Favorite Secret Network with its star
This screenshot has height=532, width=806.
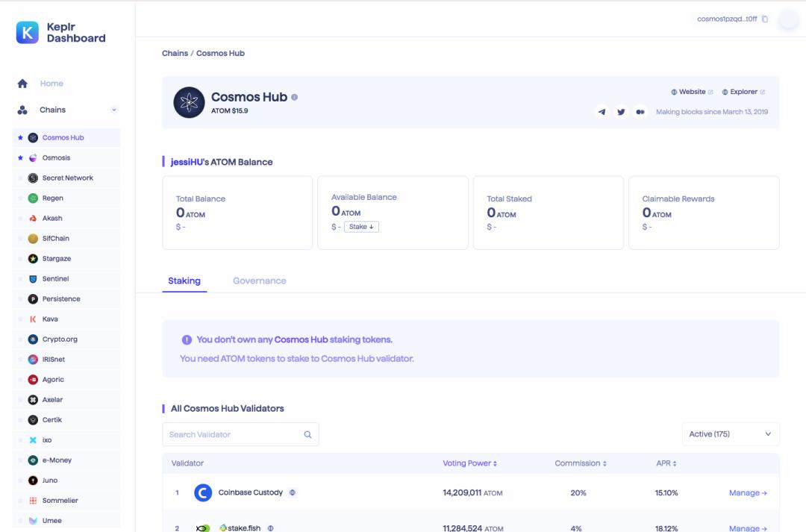(21, 178)
